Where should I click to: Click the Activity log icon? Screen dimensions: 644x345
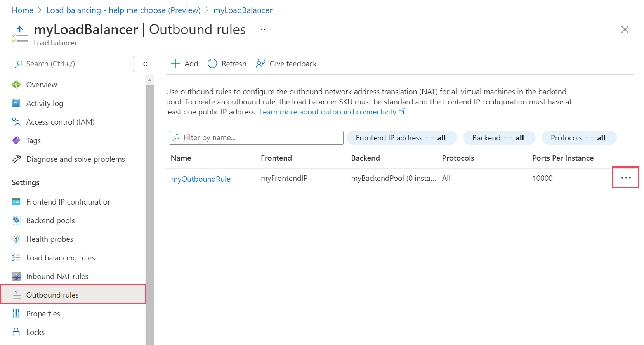pos(16,103)
